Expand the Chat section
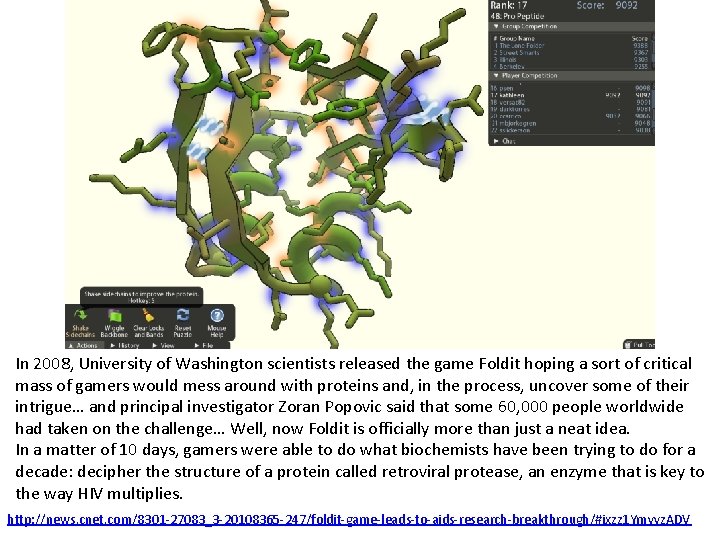This screenshot has width=720, height=540. pyautogui.click(x=571, y=141)
